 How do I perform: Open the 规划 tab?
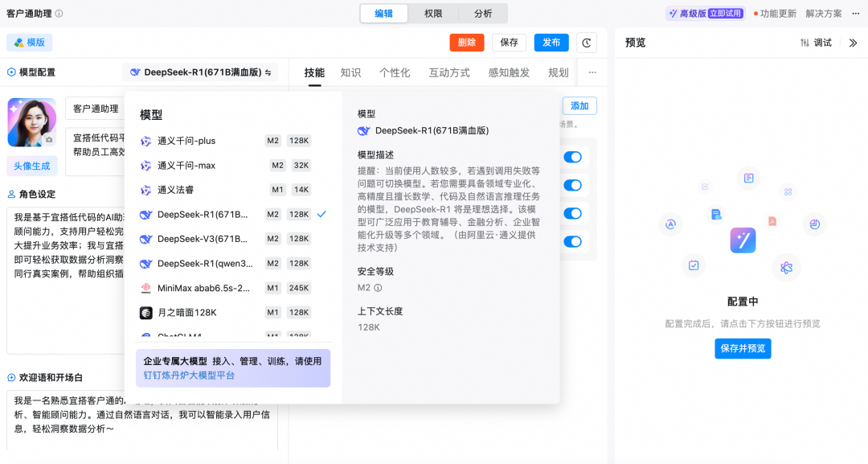tap(558, 72)
